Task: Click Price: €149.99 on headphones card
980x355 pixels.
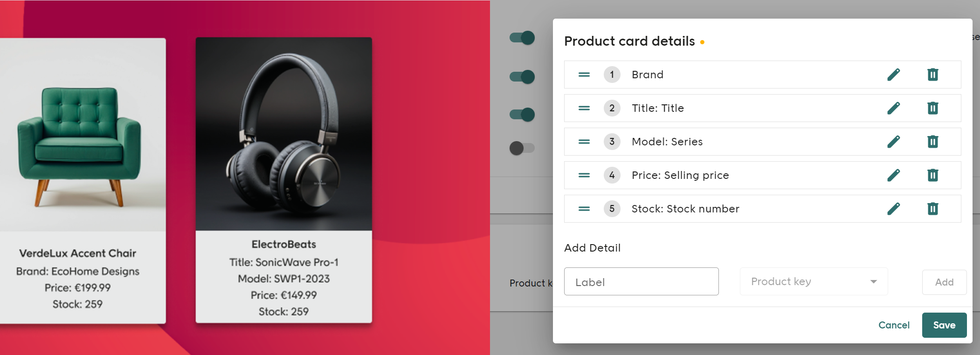Action: pyautogui.click(x=283, y=295)
